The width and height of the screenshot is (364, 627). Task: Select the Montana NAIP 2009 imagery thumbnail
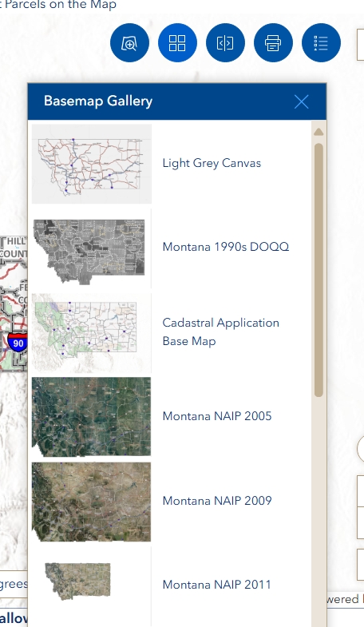(x=92, y=502)
